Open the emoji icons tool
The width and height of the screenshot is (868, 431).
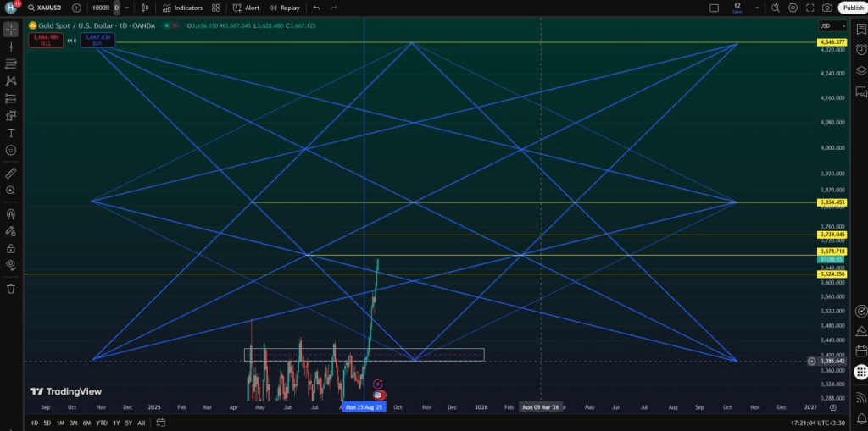click(x=11, y=150)
